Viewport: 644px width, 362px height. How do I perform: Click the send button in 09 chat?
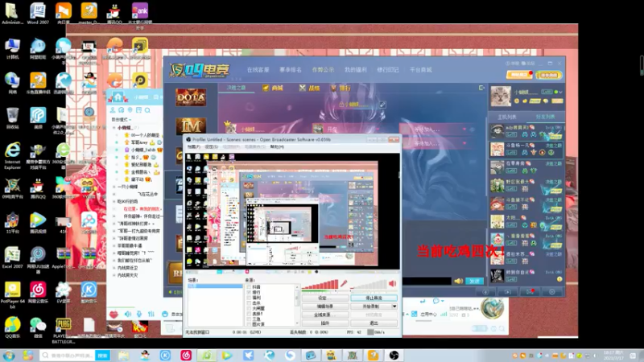[x=474, y=281]
